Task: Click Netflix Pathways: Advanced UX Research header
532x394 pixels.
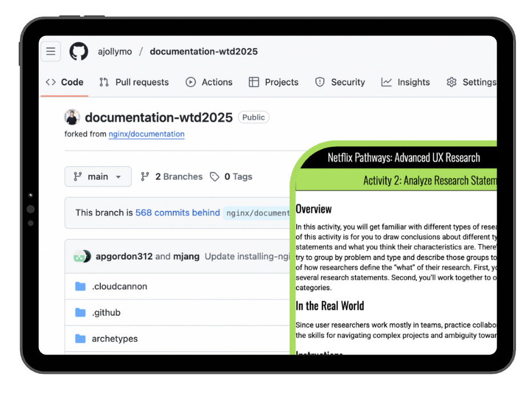Action: click(x=404, y=158)
